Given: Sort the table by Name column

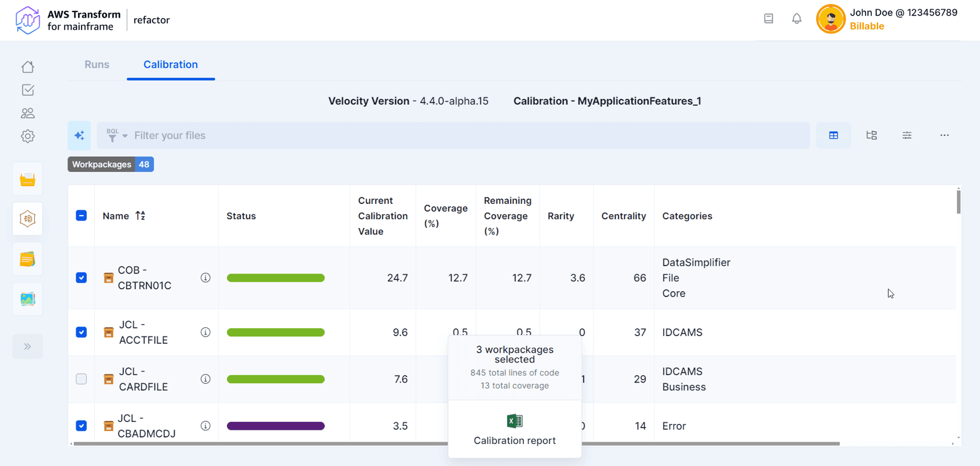Looking at the screenshot, I should tap(140, 215).
